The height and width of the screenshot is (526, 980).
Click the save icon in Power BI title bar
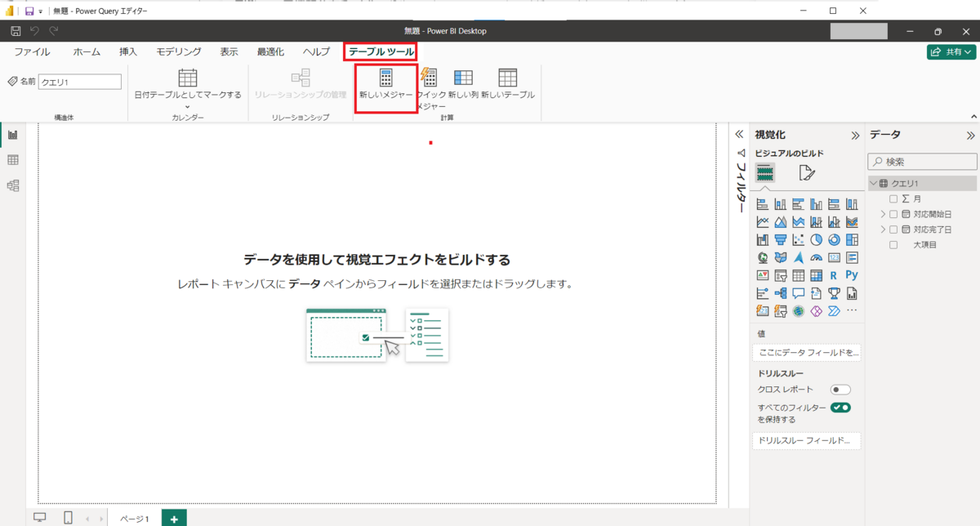tap(16, 31)
